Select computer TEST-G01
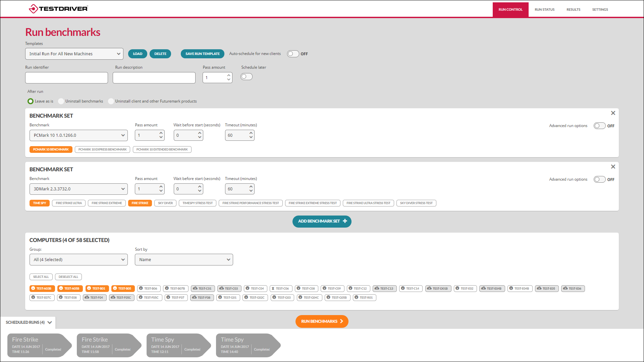 (228, 298)
